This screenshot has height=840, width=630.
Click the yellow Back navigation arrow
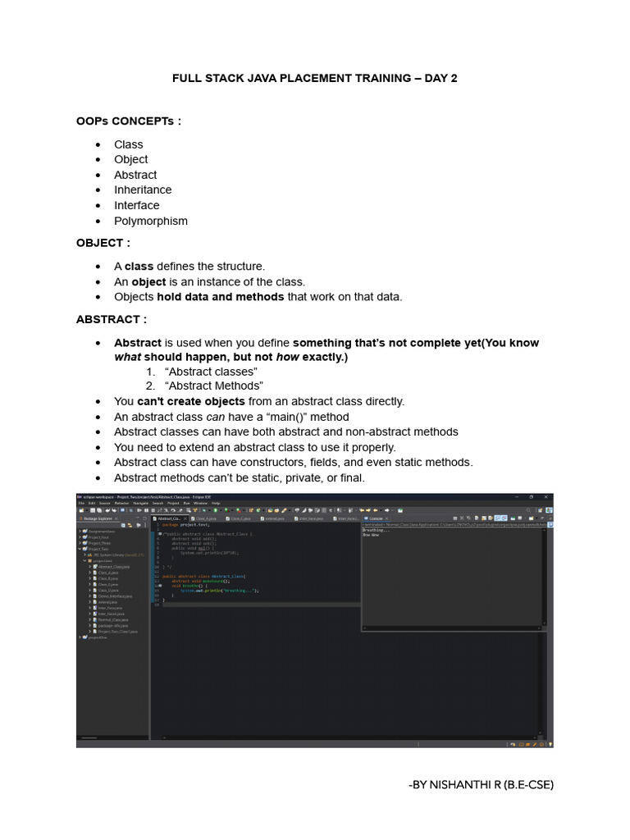375,510
